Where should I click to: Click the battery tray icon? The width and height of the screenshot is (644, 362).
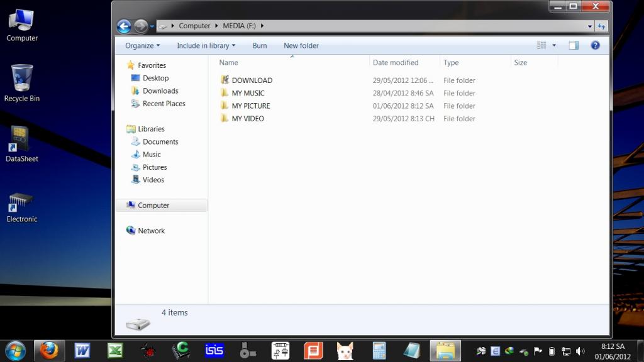552,351
